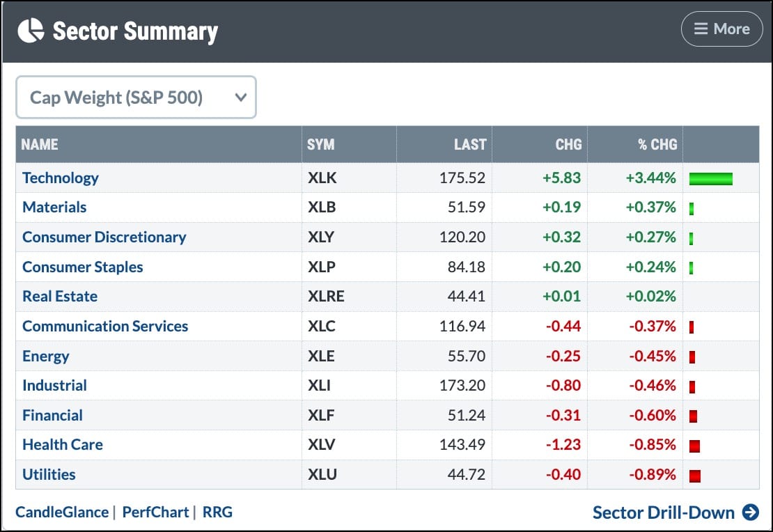This screenshot has width=773, height=532.
Task: Open the Technology sector link
Action: coord(60,178)
